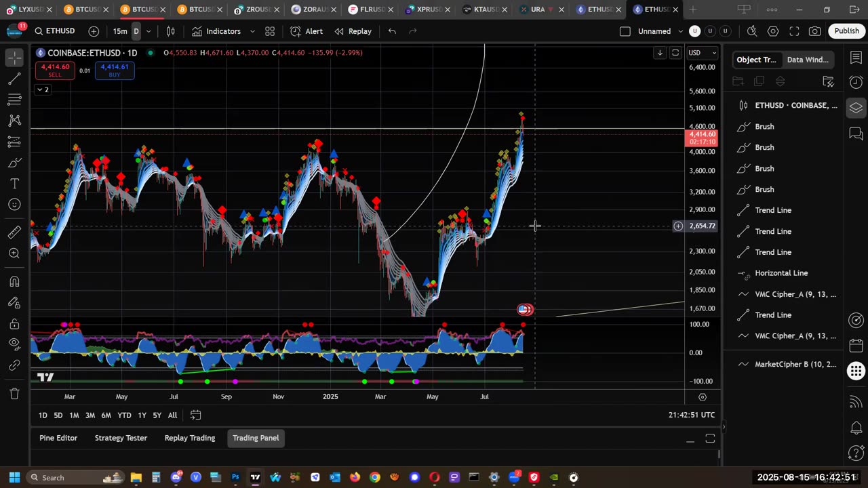Screen dimensions: 868x488
Task: Pick the Text annotation tool
Action: point(14,184)
